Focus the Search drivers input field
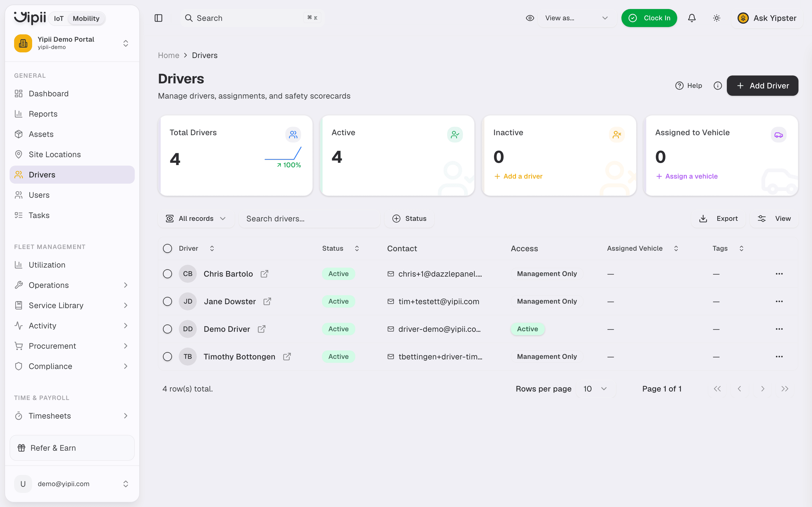Screen dimensions: 812x507 pos(309,219)
